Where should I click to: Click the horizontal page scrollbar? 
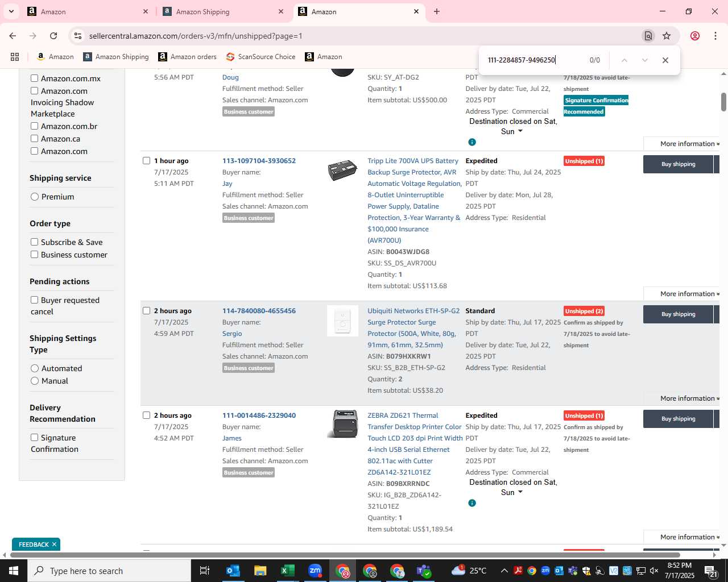pos(345,555)
